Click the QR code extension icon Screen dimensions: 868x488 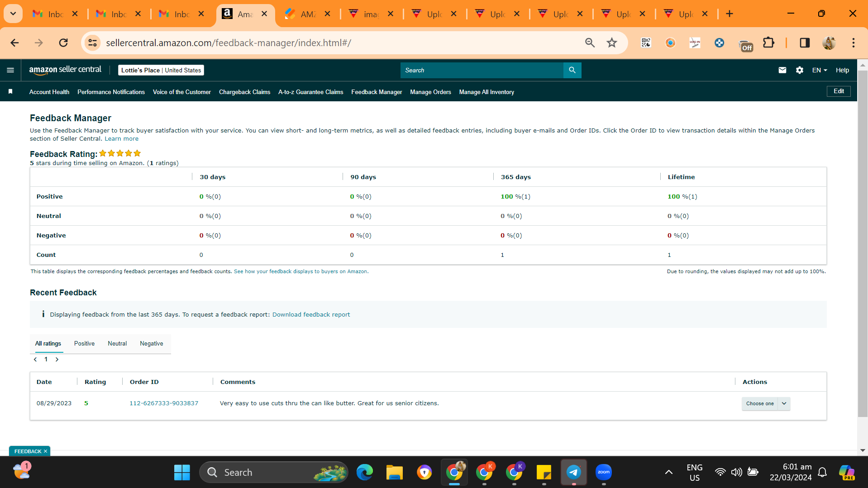(646, 43)
